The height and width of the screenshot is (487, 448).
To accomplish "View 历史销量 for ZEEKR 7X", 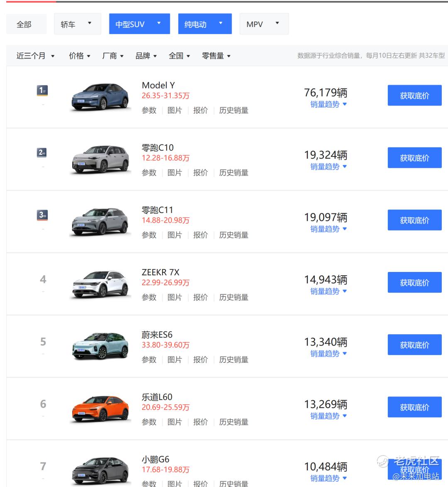I will (x=234, y=298).
